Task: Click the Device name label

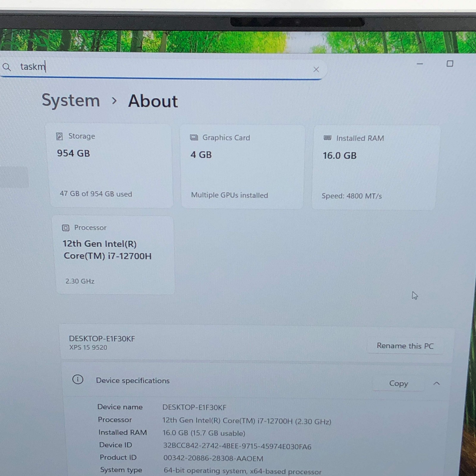Action: coord(120,407)
